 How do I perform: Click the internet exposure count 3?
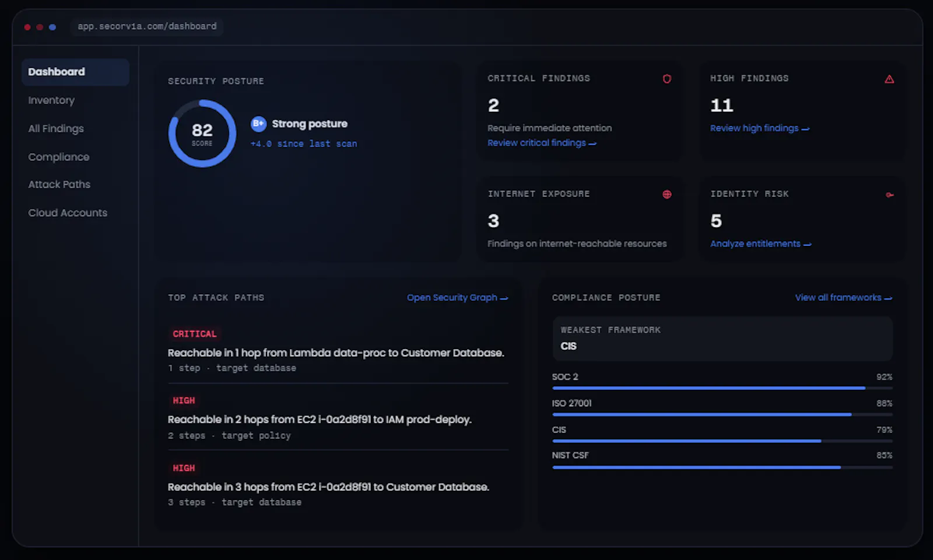[493, 221]
